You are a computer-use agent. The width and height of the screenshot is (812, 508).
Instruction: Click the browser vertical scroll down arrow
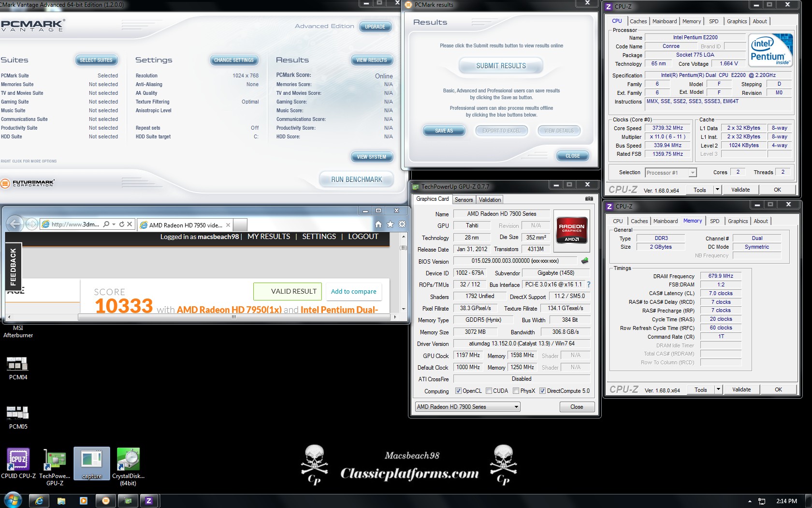click(x=404, y=309)
